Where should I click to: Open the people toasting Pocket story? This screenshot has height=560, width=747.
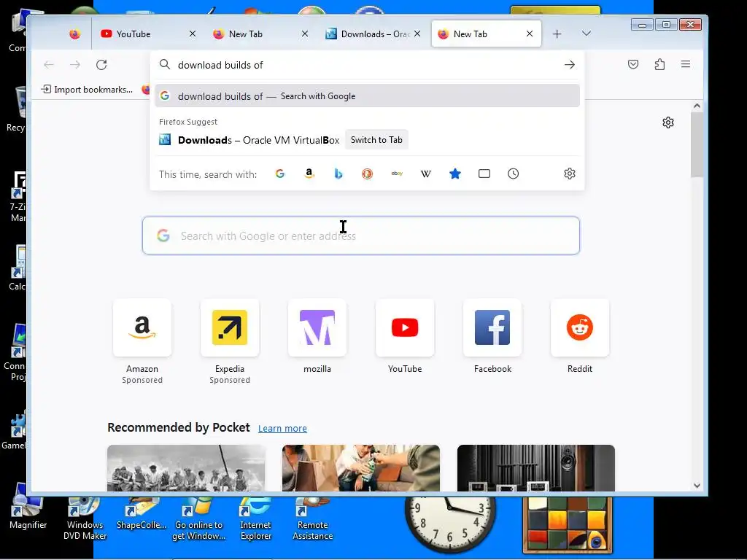point(360,468)
